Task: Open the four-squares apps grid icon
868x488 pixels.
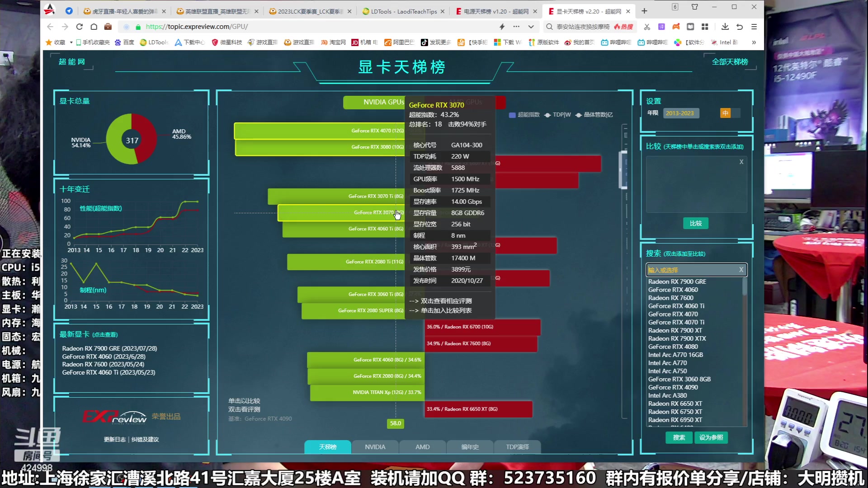Action: (705, 27)
